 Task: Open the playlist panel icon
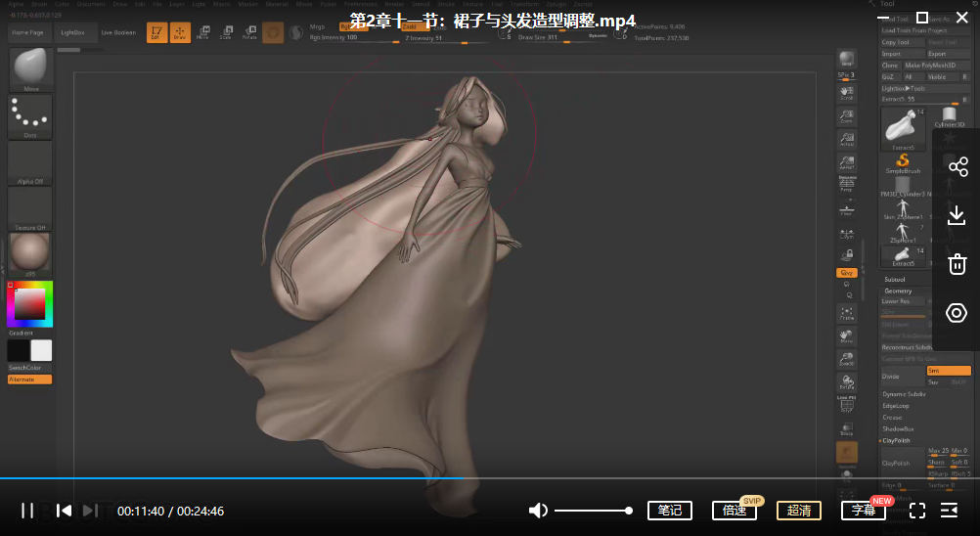[949, 511]
